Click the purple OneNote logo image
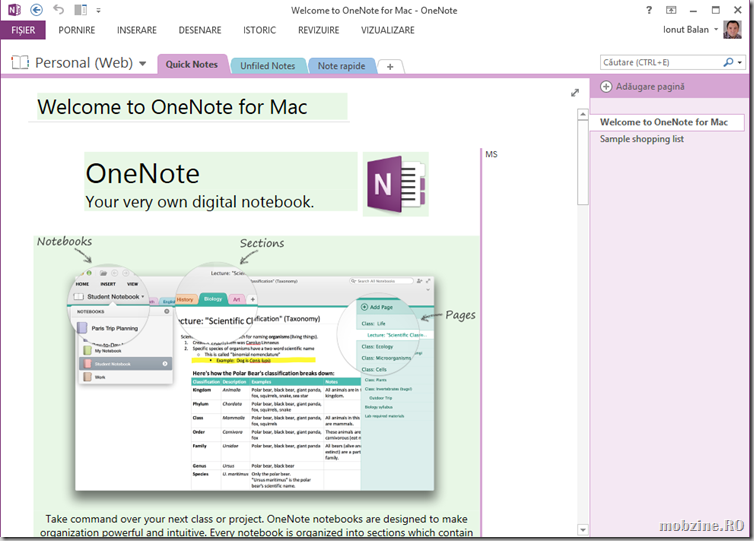754x541 pixels. click(396, 184)
